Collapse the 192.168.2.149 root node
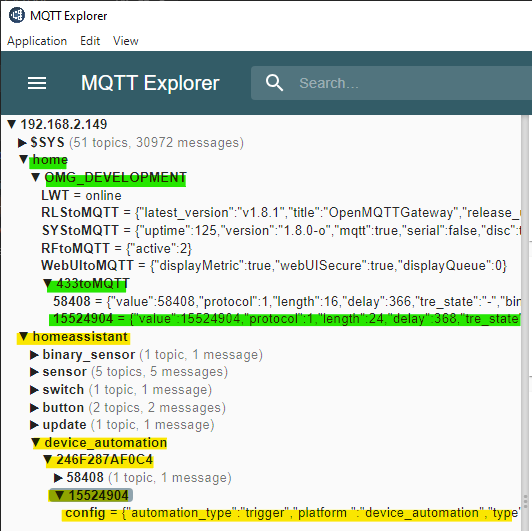 12,124
